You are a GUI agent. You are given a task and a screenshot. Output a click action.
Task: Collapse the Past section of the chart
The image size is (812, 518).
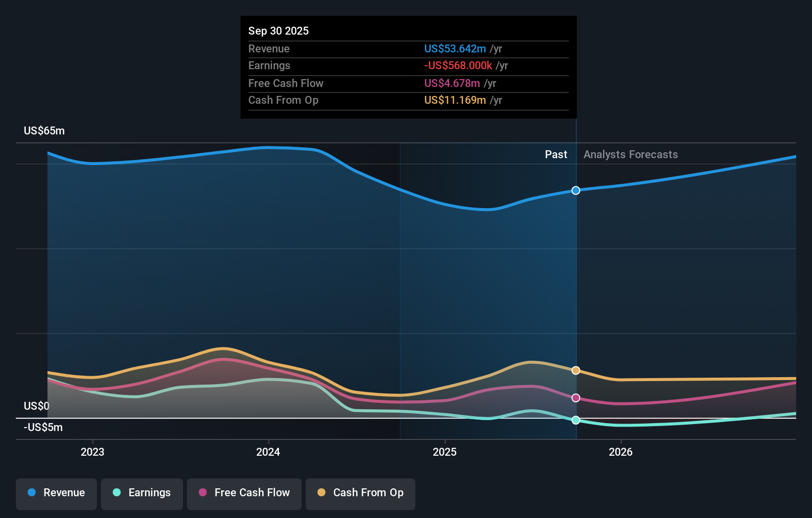tap(556, 154)
